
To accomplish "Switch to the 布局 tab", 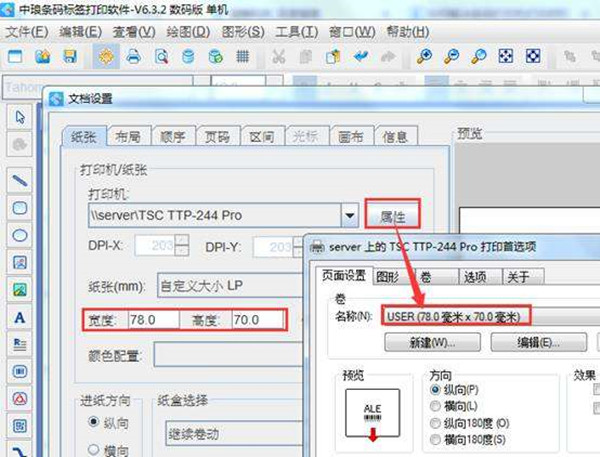I will [127, 137].
